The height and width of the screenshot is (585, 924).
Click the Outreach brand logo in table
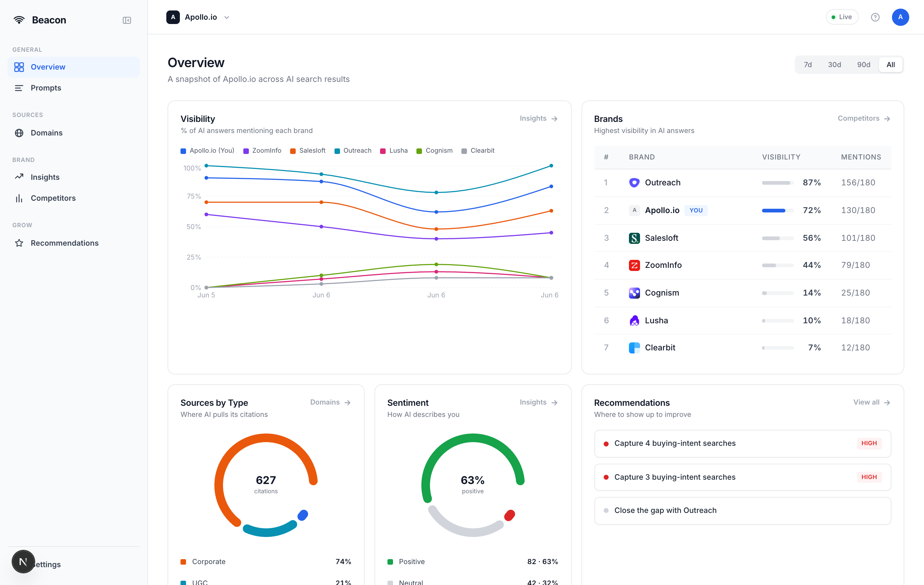click(634, 183)
